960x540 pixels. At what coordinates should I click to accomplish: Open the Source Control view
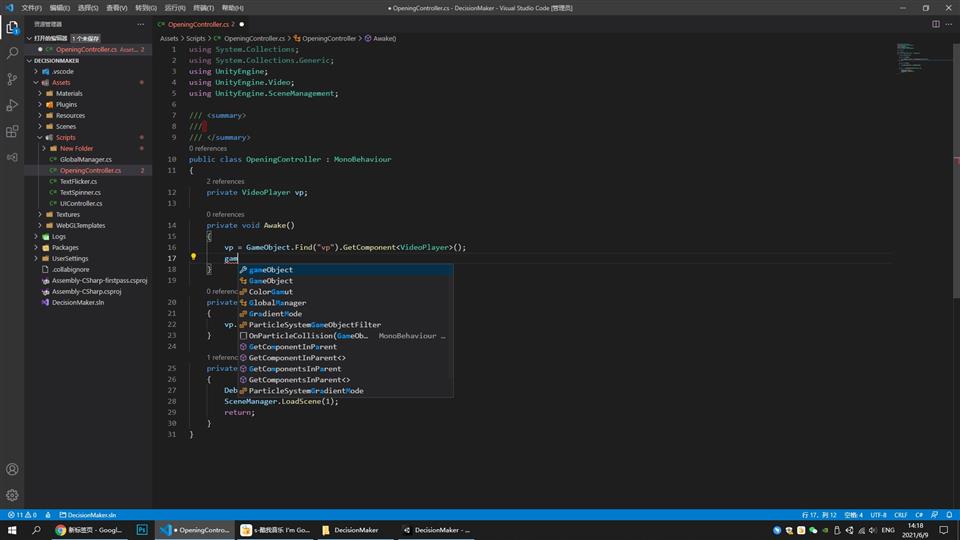[x=12, y=79]
